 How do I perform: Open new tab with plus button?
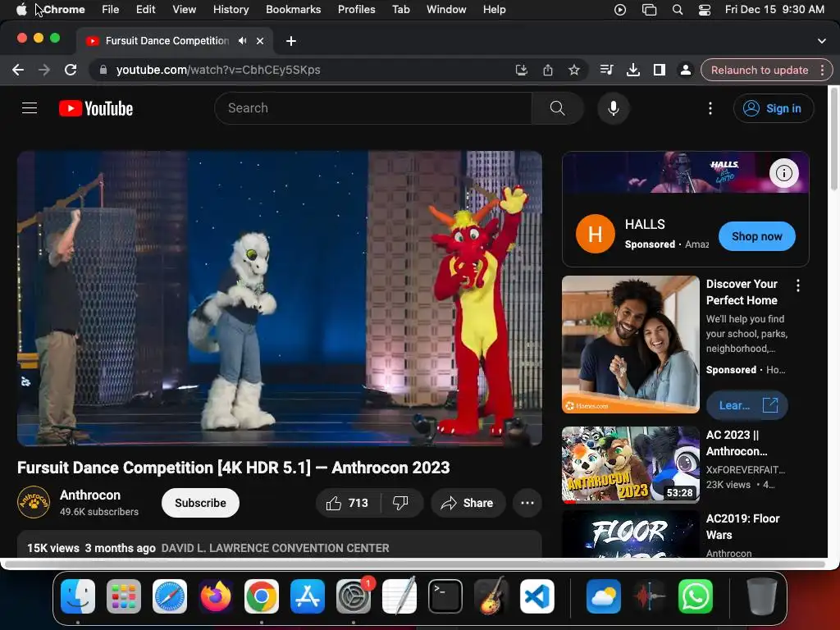point(291,41)
